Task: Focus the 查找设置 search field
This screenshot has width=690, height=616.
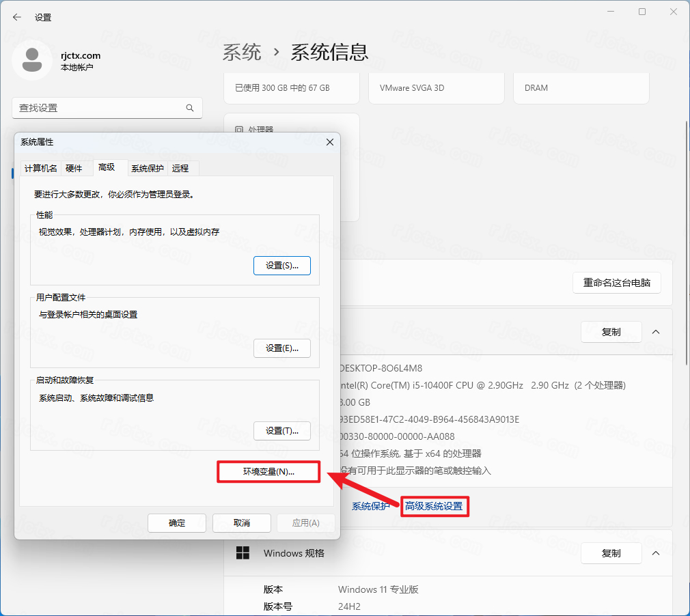Action: pos(107,108)
